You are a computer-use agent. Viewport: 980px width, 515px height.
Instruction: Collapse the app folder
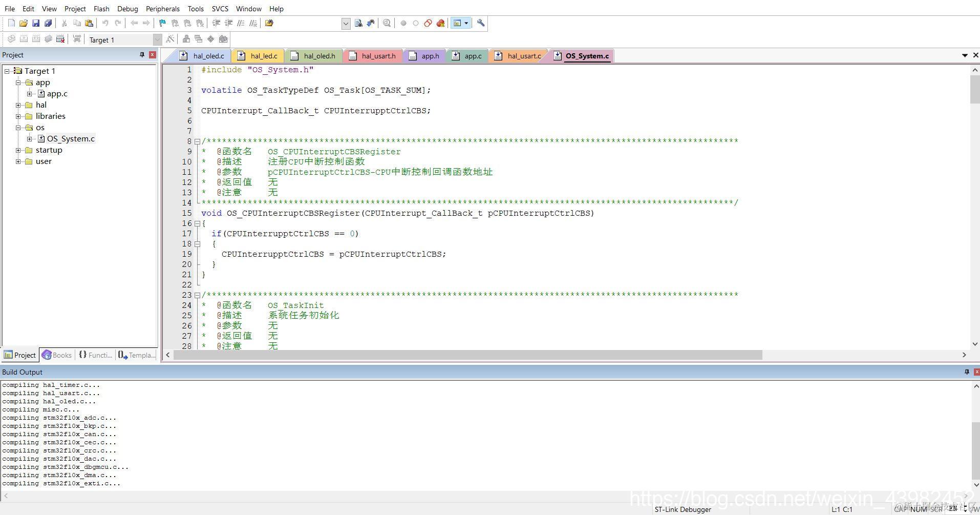(18, 83)
